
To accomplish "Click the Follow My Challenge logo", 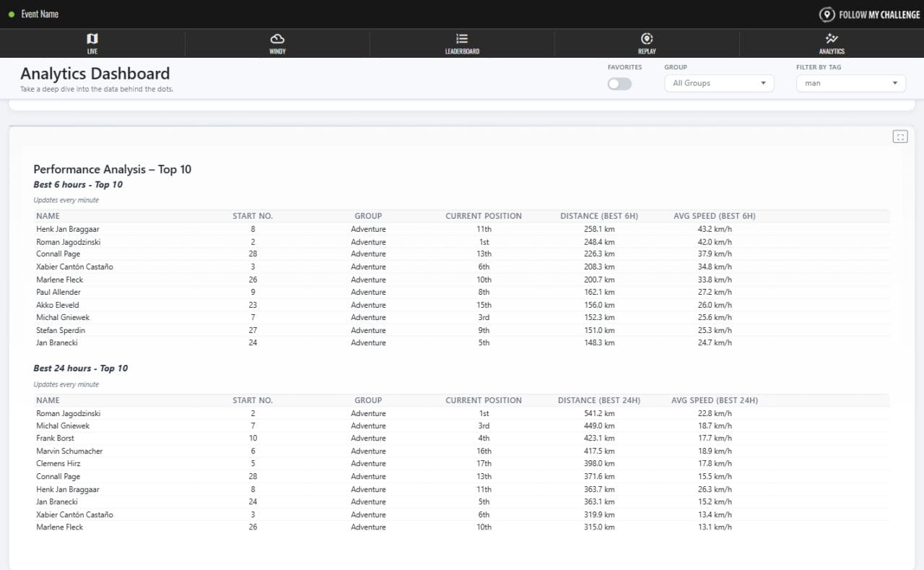I will 870,14.
